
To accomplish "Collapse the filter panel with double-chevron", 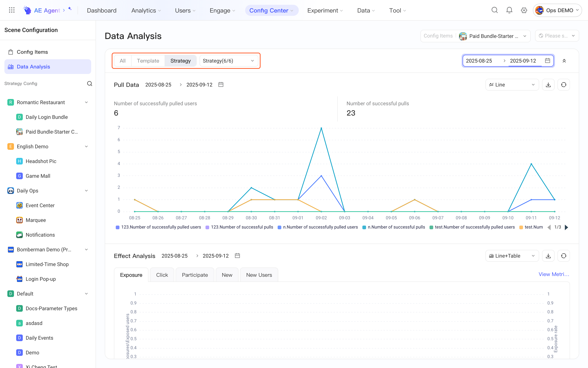I will 564,61.
